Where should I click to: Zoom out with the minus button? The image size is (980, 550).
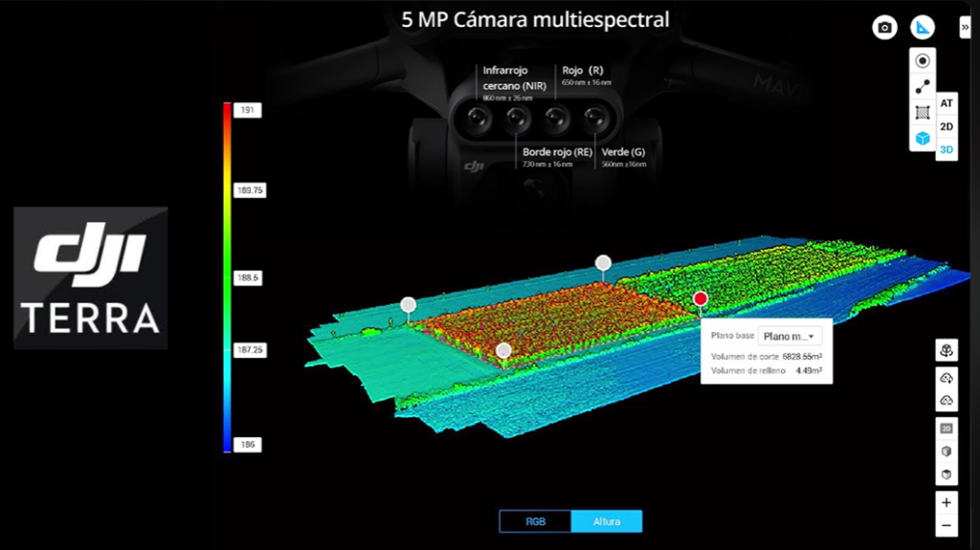pyautogui.click(x=946, y=525)
